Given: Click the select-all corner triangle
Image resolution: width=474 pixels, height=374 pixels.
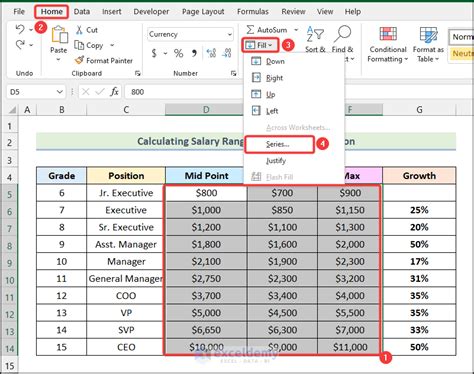Looking at the screenshot, I should coord(12,110).
